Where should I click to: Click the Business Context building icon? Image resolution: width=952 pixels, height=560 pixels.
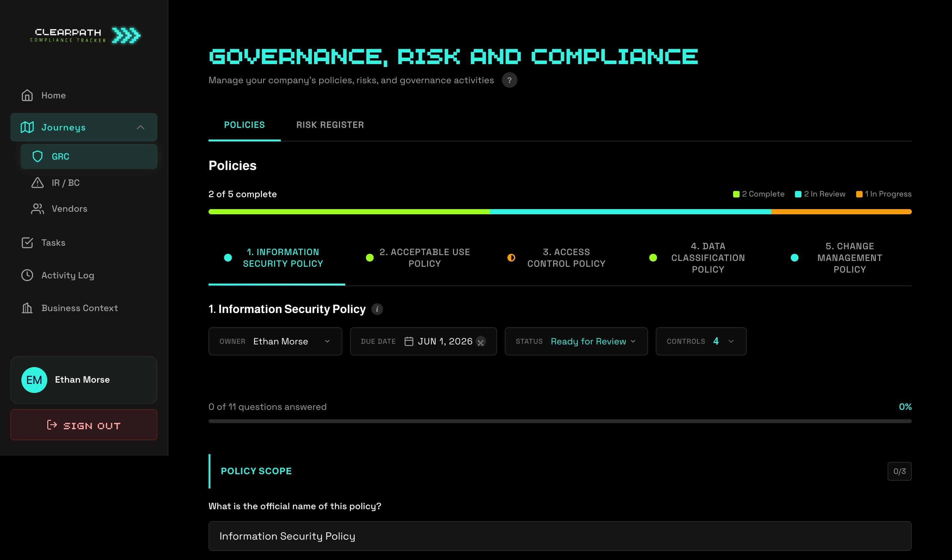coord(27,308)
